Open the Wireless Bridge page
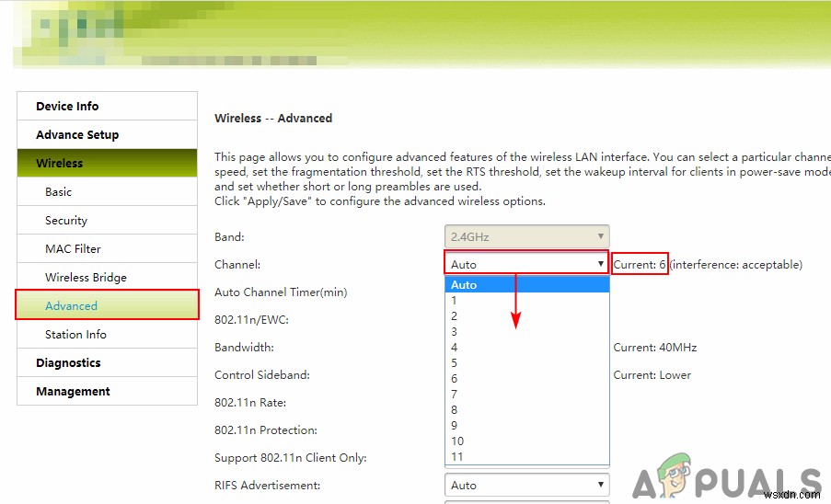831x504 pixels. [x=107, y=278]
